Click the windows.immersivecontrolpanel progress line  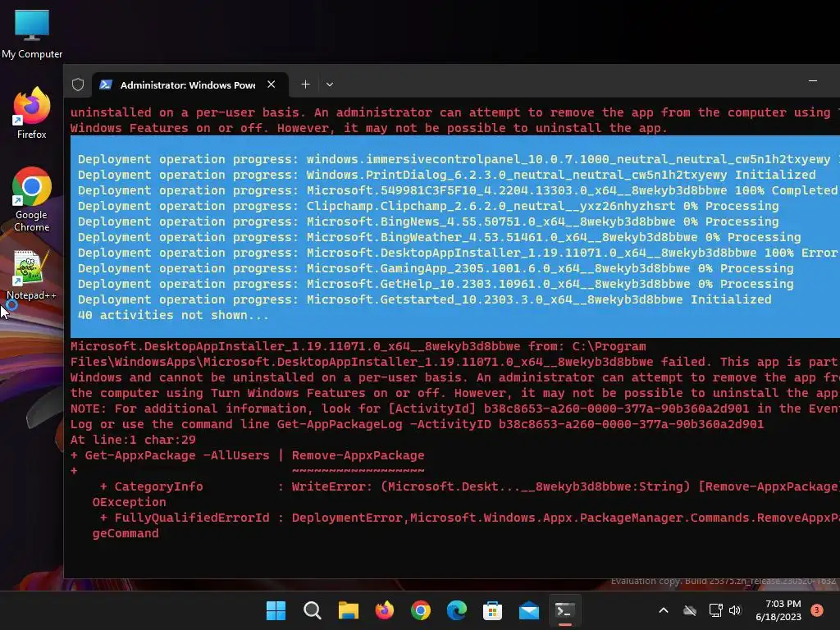pyautogui.click(x=458, y=160)
